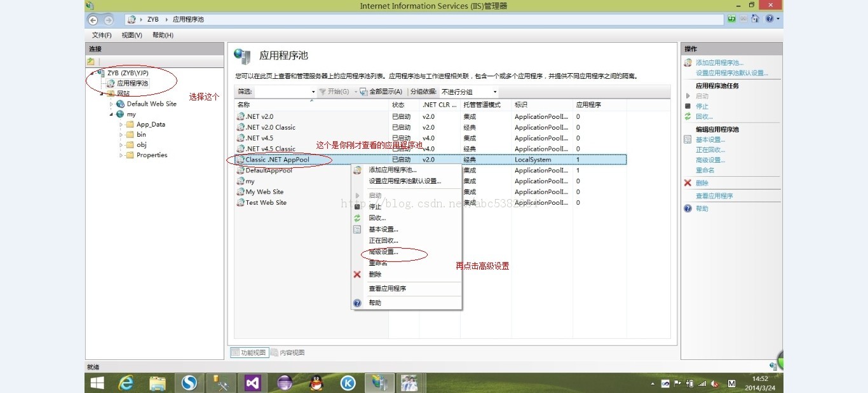
Task: Open Visual Studio from the taskbar
Action: (252, 383)
